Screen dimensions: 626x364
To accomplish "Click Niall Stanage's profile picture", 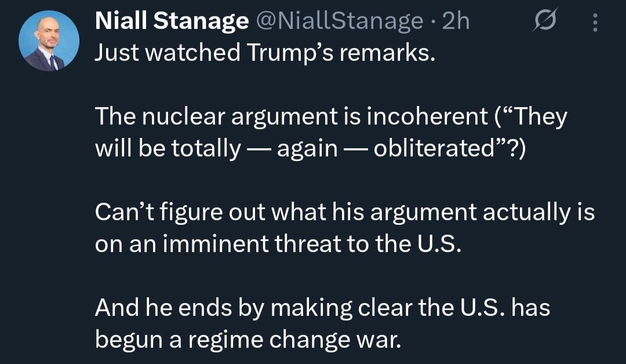I will click(49, 42).
